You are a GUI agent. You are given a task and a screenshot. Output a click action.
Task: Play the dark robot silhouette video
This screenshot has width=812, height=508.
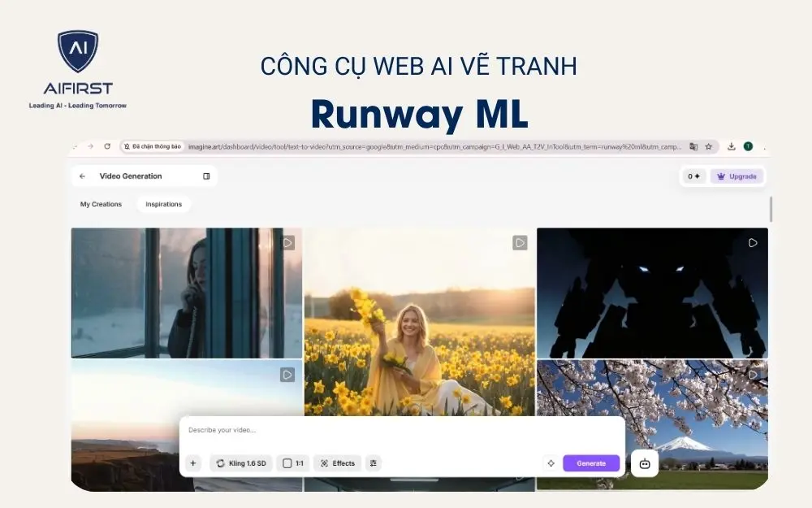pyautogui.click(x=753, y=242)
